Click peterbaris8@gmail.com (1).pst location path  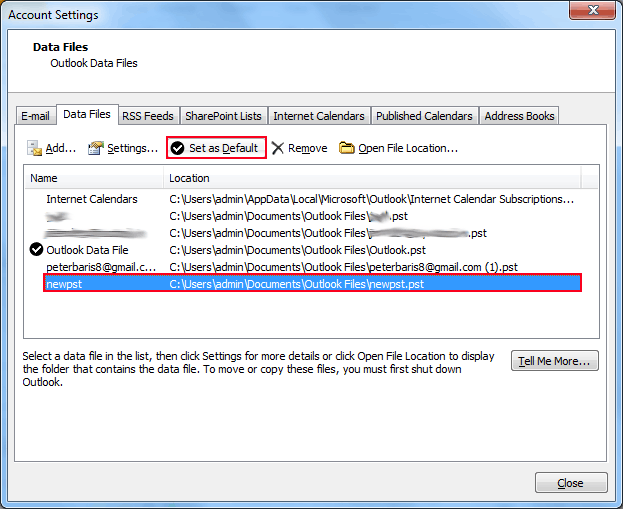tap(343, 267)
